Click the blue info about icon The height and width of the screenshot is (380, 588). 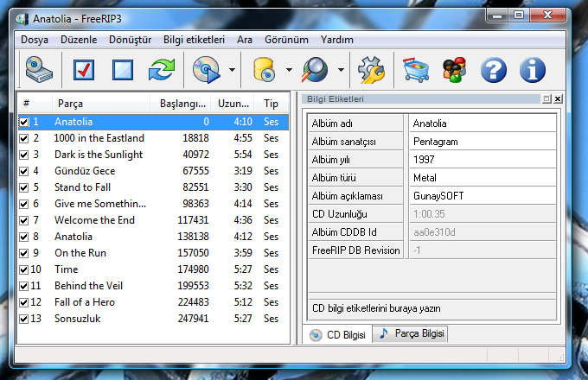click(532, 70)
